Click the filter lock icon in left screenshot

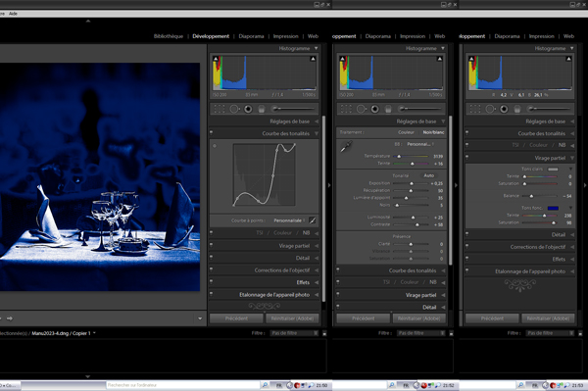tap(324, 333)
